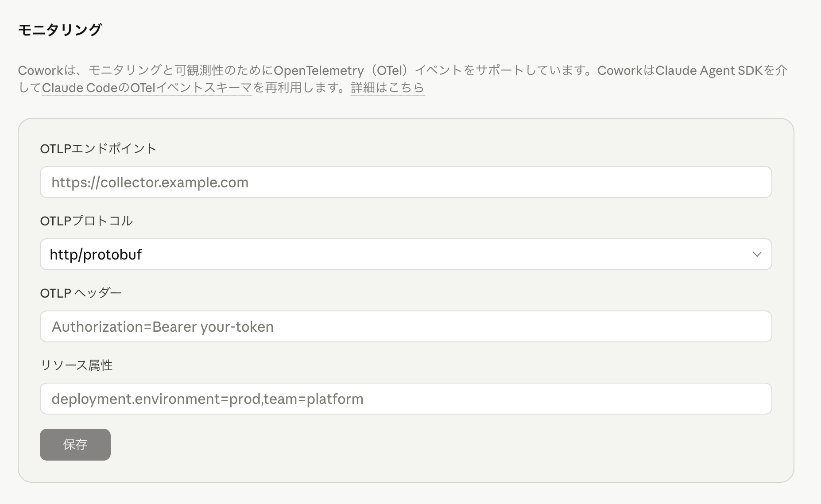Click the chevron arrow in protocol selector

tap(757, 254)
